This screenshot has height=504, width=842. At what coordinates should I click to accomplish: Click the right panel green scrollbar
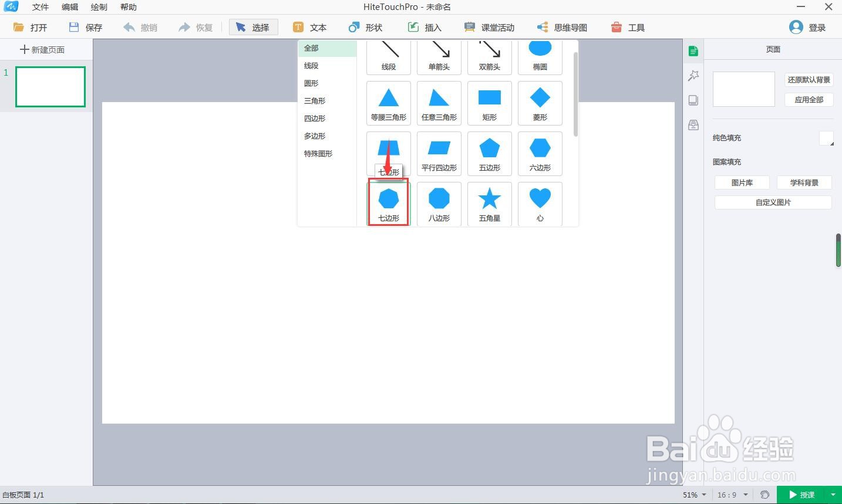(x=839, y=251)
